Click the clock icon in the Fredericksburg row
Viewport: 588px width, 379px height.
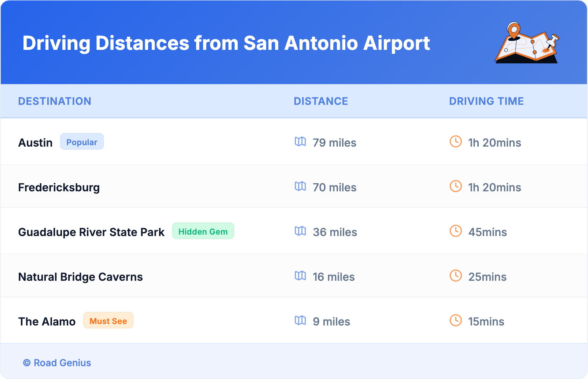coord(456,187)
